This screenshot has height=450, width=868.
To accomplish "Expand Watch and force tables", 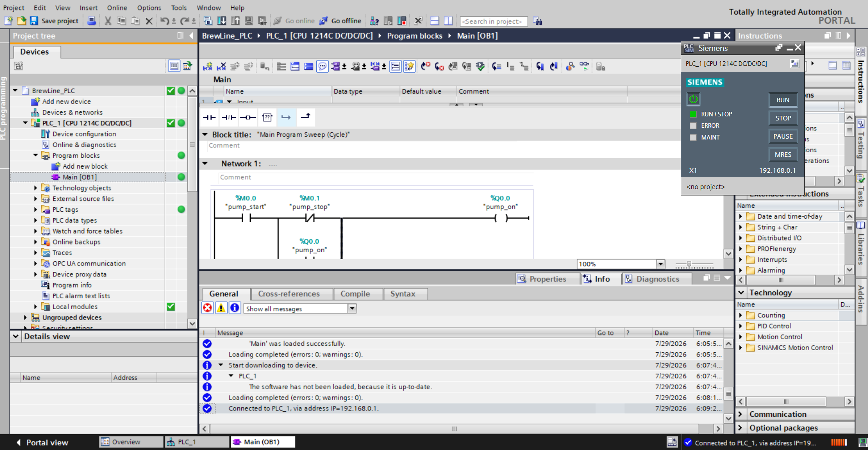I will pos(35,231).
